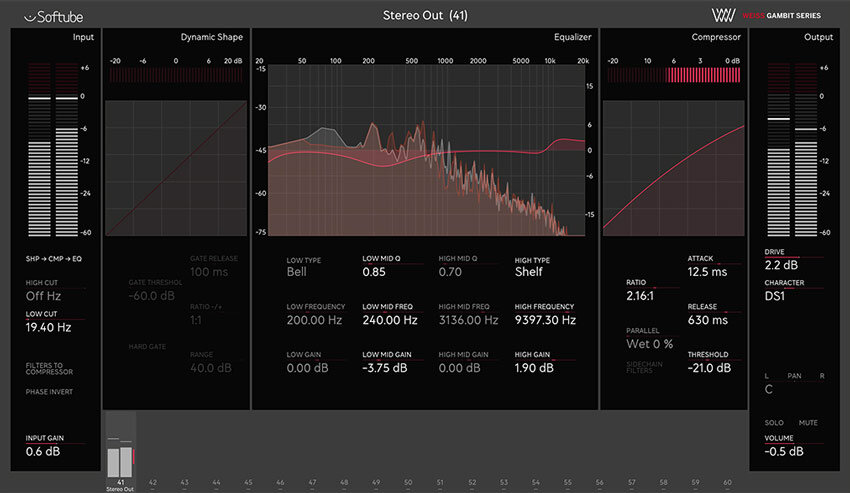Click the SHP → CMP → EQ routing order

tap(52, 259)
